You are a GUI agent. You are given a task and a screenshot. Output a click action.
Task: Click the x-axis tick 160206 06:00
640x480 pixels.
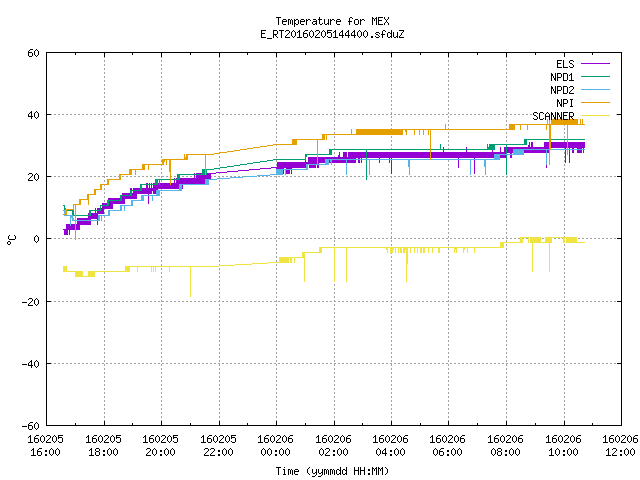[448, 446]
